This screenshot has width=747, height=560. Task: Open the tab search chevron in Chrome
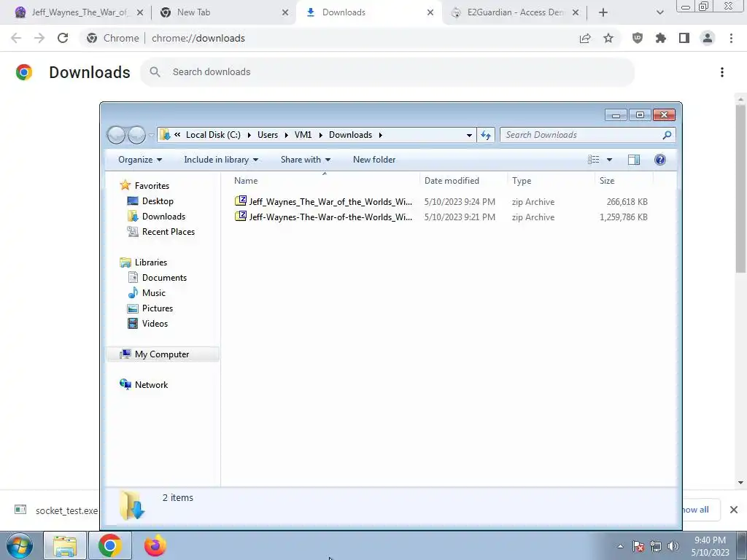coord(659,12)
